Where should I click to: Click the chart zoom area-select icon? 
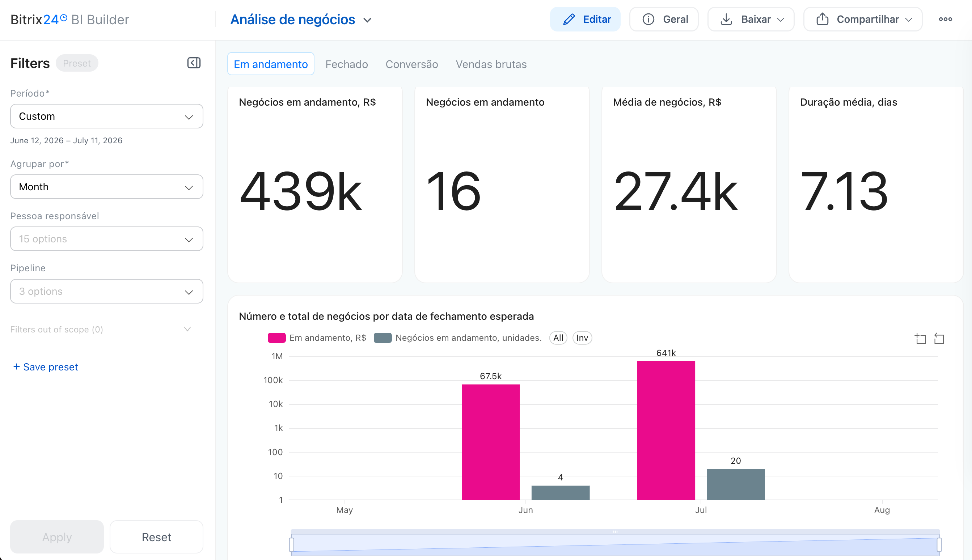[920, 339]
